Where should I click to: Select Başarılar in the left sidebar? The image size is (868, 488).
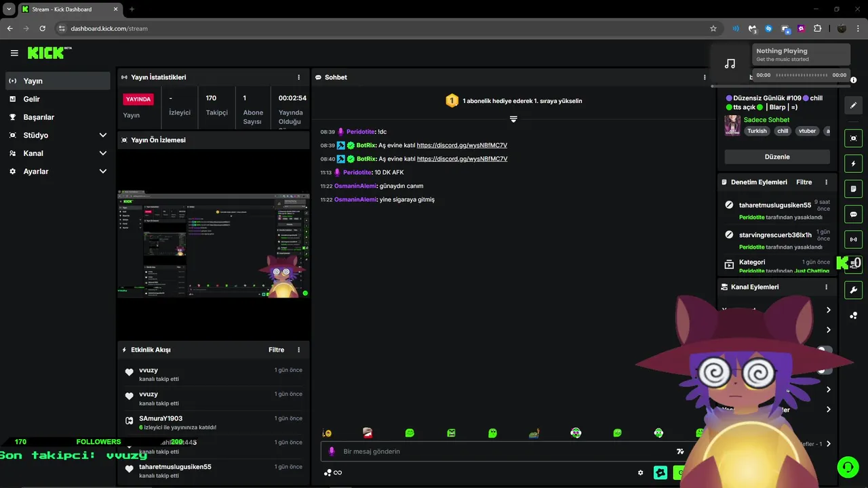[58, 117]
